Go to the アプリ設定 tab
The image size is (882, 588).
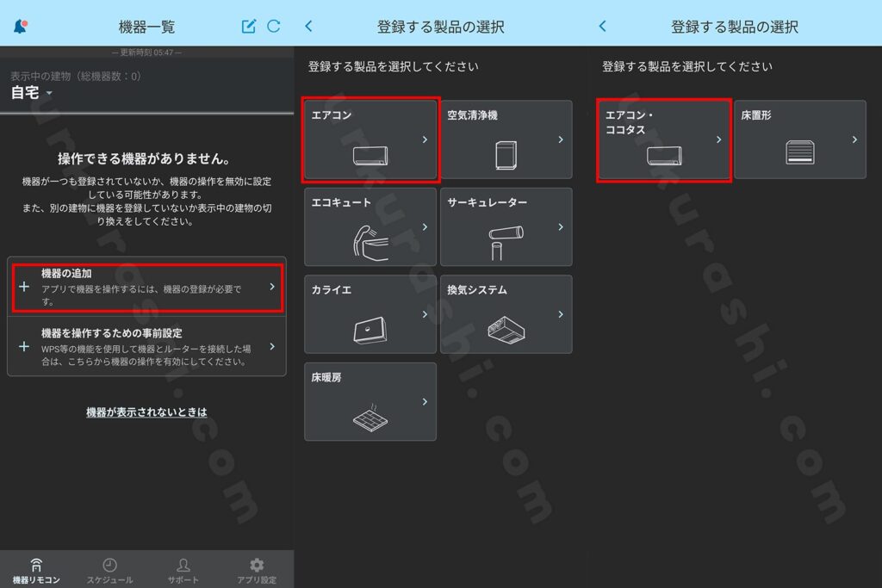coord(256,570)
